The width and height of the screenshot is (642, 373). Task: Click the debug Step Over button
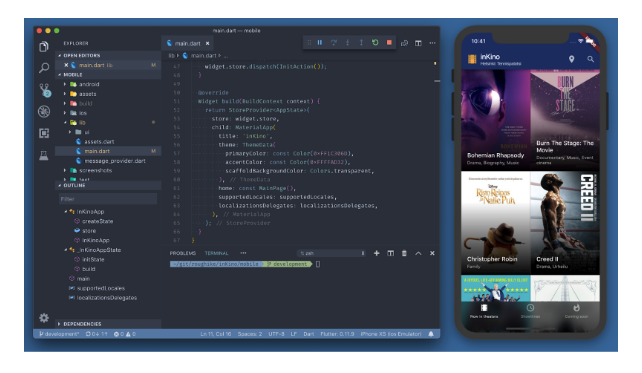coord(334,43)
